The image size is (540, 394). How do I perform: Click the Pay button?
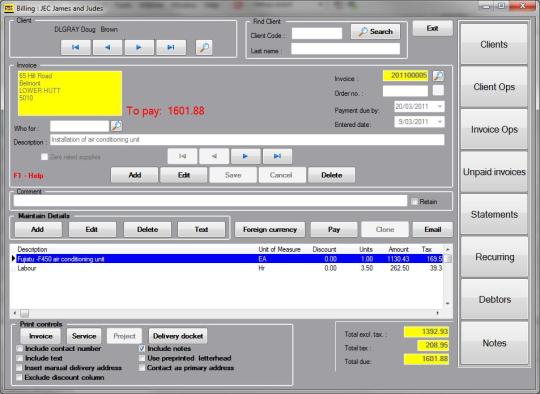334,229
